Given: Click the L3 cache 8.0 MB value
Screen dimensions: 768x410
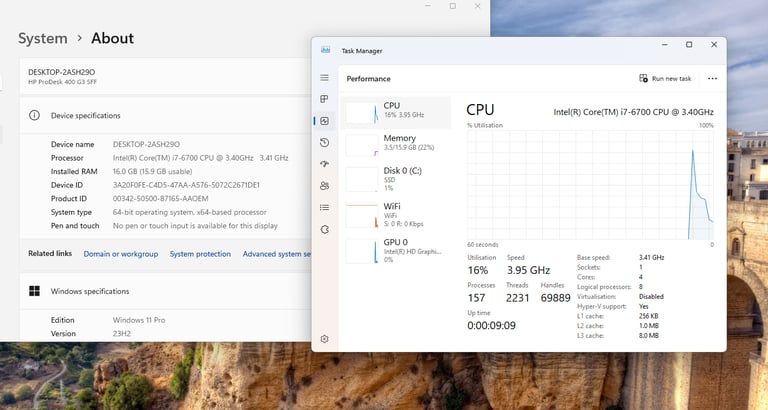Looking at the screenshot, I should [648, 336].
